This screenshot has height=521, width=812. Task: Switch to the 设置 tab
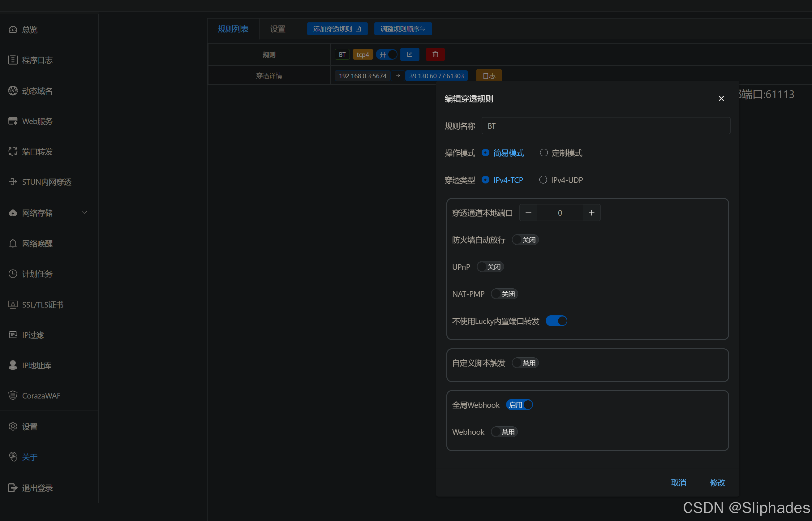278,29
